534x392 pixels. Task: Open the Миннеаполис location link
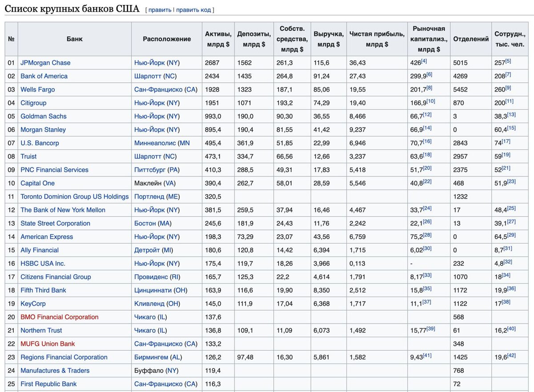155,143
